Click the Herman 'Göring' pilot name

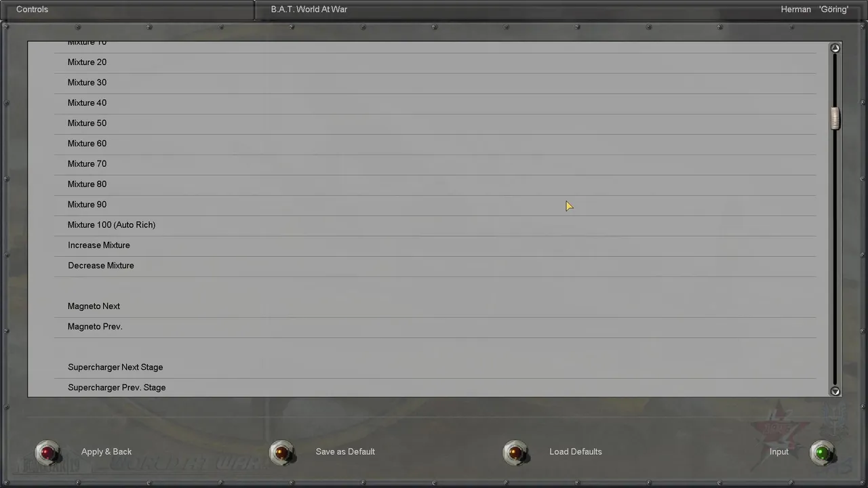point(814,9)
